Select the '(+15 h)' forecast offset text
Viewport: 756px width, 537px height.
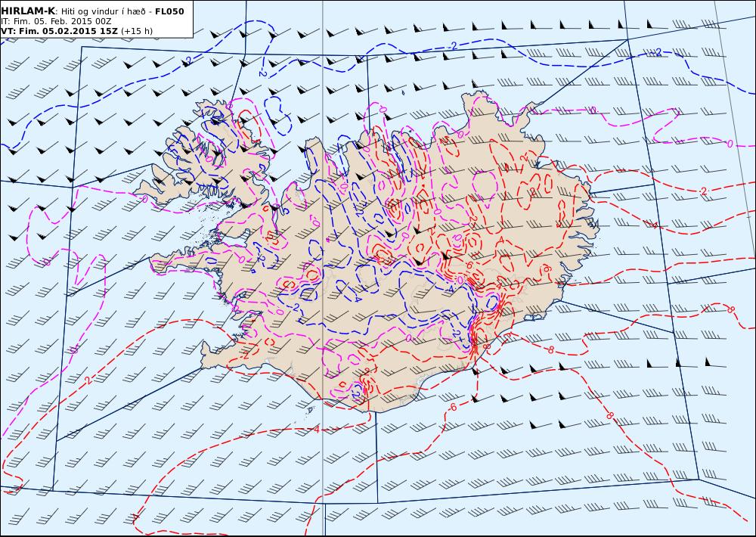tap(136, 31)
